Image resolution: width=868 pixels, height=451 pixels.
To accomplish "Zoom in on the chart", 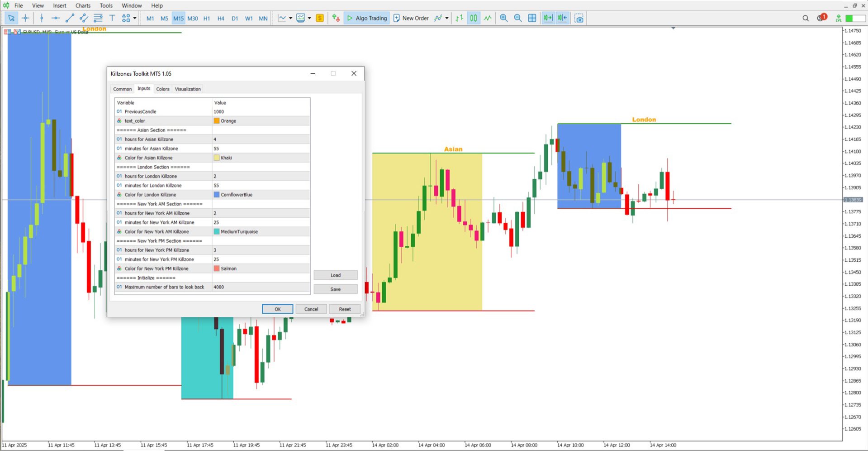I will point(504,18).
